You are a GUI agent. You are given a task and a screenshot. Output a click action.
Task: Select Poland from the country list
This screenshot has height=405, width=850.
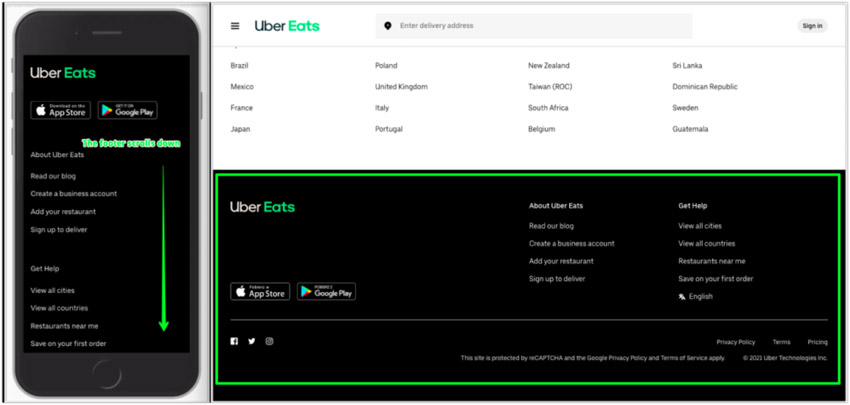pos(386,66)
